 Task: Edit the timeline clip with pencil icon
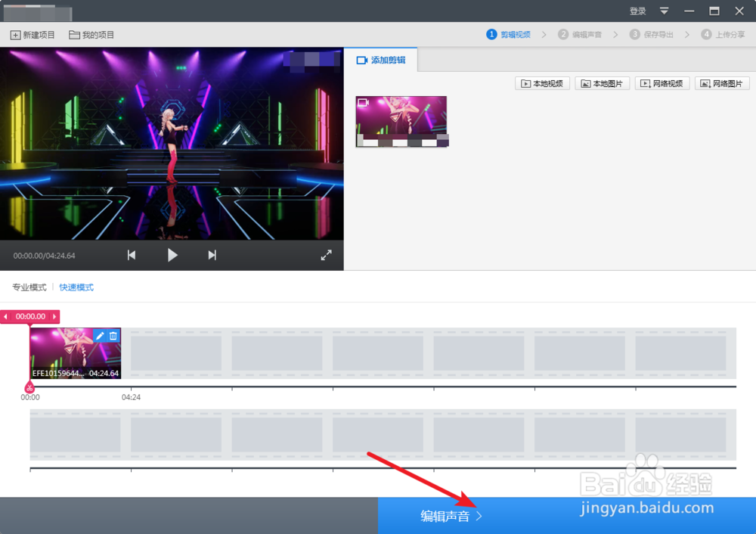[100, 336]
